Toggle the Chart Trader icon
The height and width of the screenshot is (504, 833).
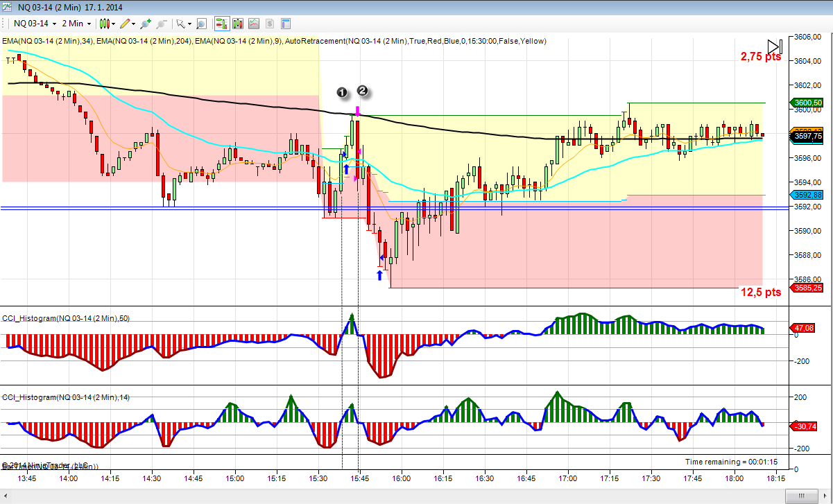(x=222, y=24)
